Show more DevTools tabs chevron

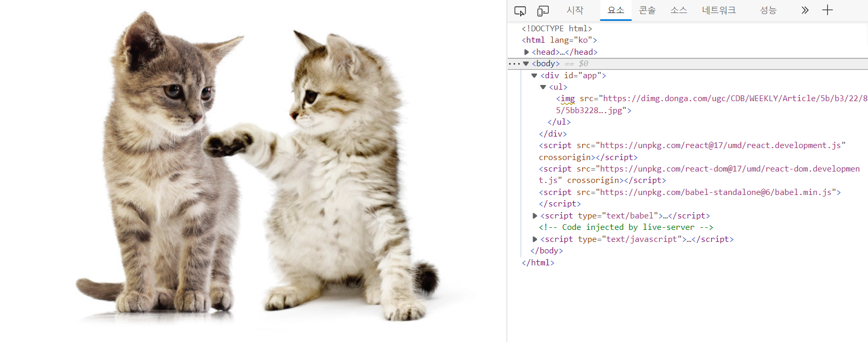[805, 10]
